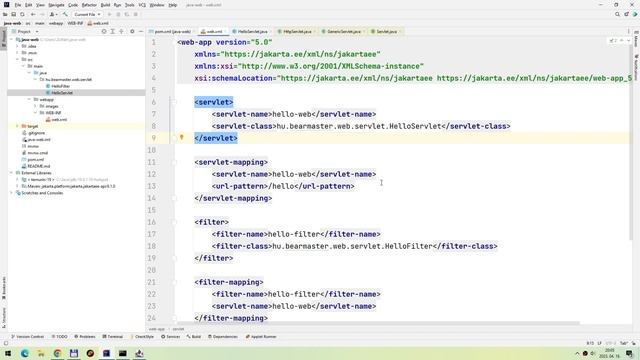The image size is (640, 360).
Task: Click the web-app breadcrumb below editor
Action: [x=157, y=329]
